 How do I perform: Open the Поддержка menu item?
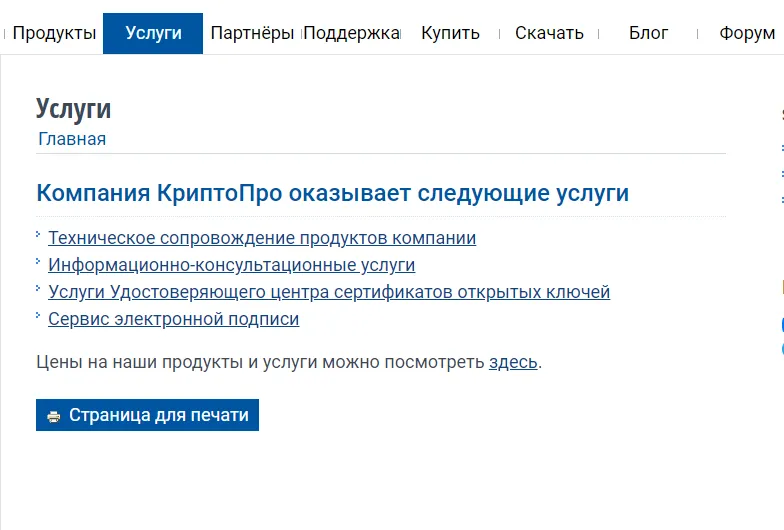click(x=351, y=33)
